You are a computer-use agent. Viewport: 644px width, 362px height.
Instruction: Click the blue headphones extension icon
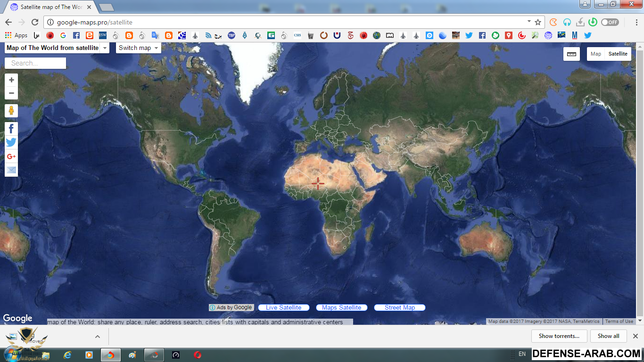click(567, 22)
